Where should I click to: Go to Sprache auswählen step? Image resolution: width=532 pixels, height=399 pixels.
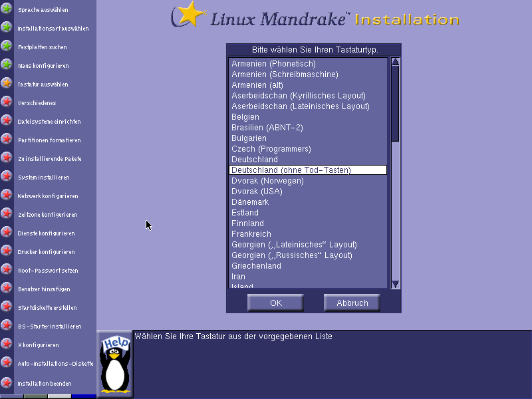point(43,10)
